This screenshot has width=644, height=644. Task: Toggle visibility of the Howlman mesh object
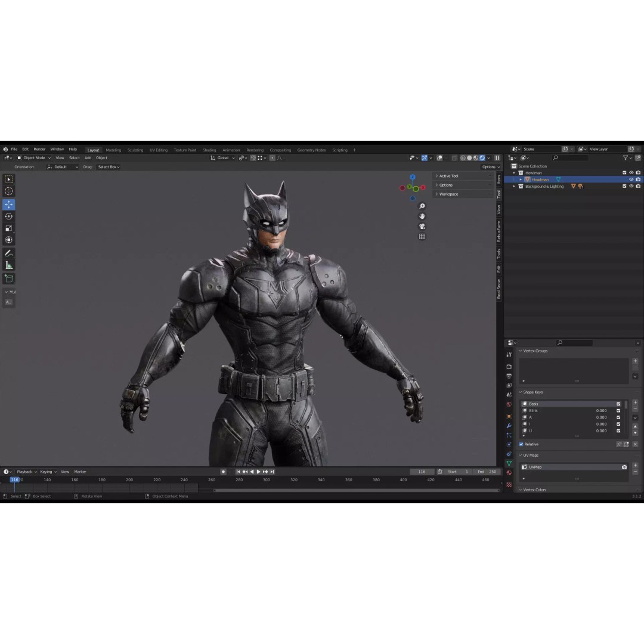pos(631,179)
